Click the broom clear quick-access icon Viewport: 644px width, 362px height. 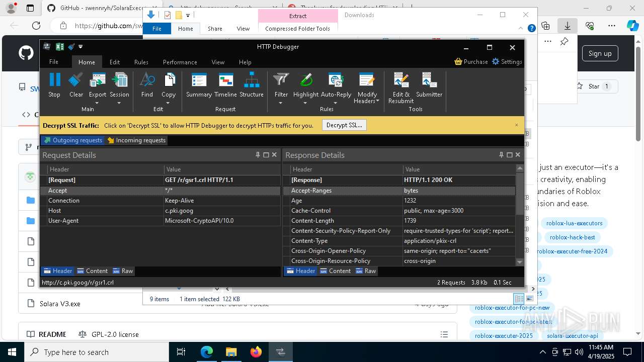[71, 47]
